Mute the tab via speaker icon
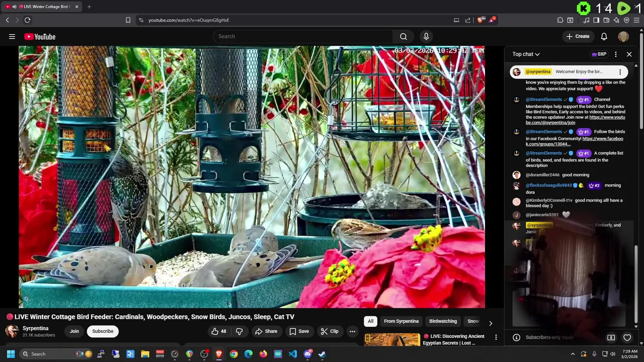Viewport: 644px width, 362px height. pyautogui.click(x=14, y=7)
